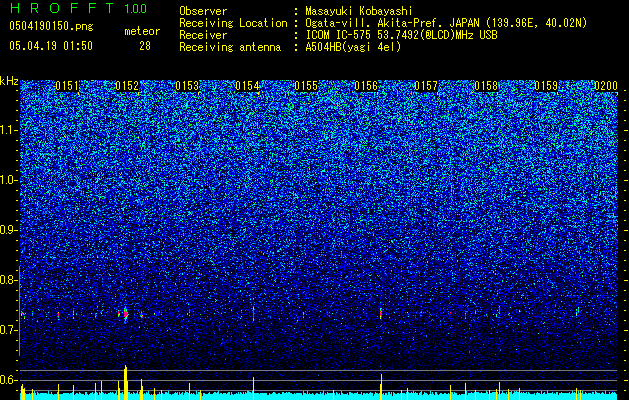Image resolution: width=629 pixels, height=400 pixels.
Task: Click the 0.6 kHz axis label
Action: pyautogui.click(x=8, y=380)
